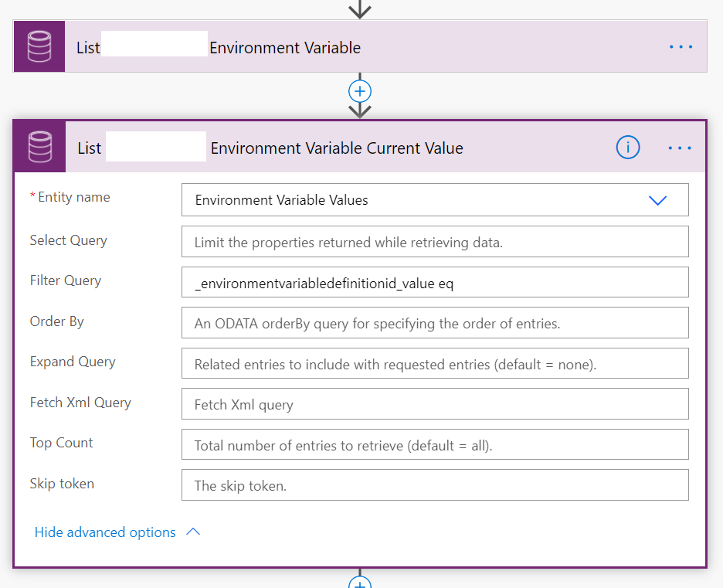This screenshot has width=723, height=588.
Task: Focus the Fetch Xml Query field
Action: click(435, 404)
